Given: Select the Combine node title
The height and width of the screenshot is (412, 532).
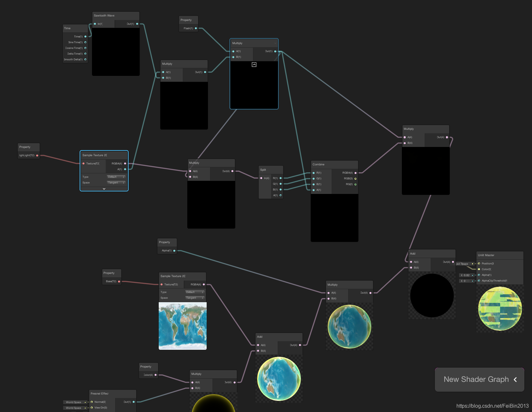Looking at the screenshot, I should [x=318, y=164].
